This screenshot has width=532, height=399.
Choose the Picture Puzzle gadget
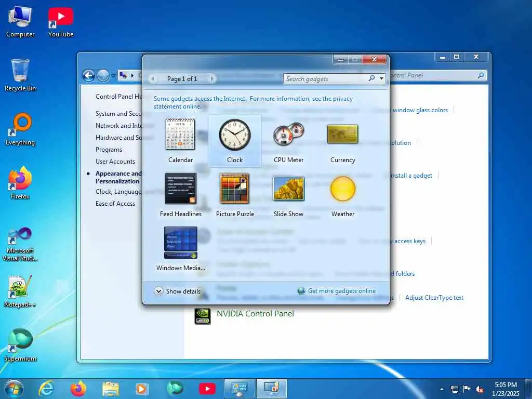coord(235,195)
